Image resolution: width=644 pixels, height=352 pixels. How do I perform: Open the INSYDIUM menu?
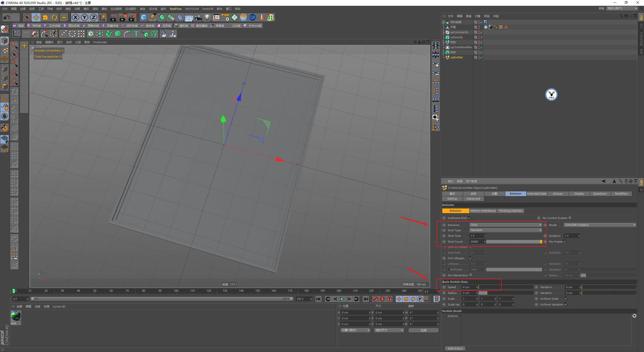tap(192, 9)
